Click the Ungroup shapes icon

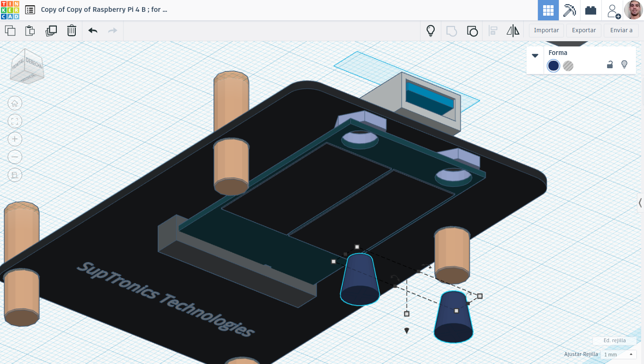[x=472, y=31]
